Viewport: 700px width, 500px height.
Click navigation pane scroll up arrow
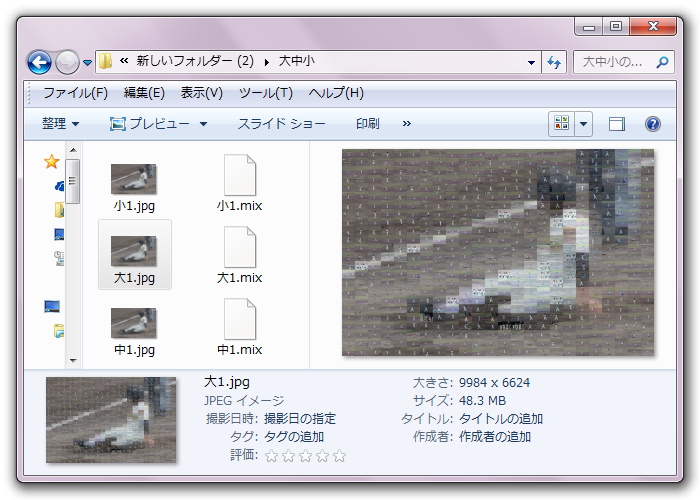[x=73, y=150]
